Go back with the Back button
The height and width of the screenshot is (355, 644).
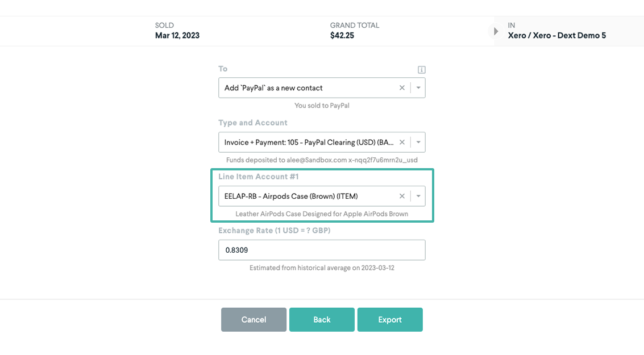(x=322, y=320)
